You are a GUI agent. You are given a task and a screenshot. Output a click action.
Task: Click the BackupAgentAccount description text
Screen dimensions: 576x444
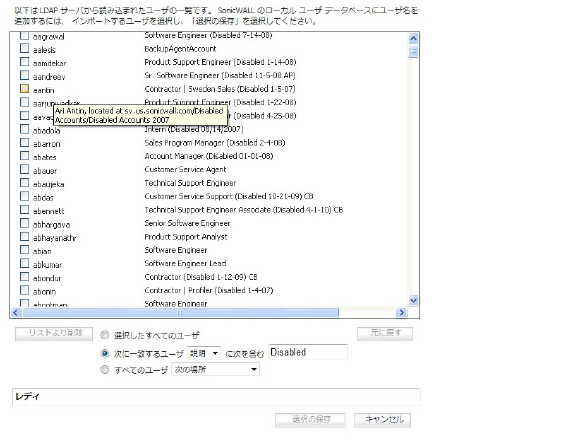180,49
